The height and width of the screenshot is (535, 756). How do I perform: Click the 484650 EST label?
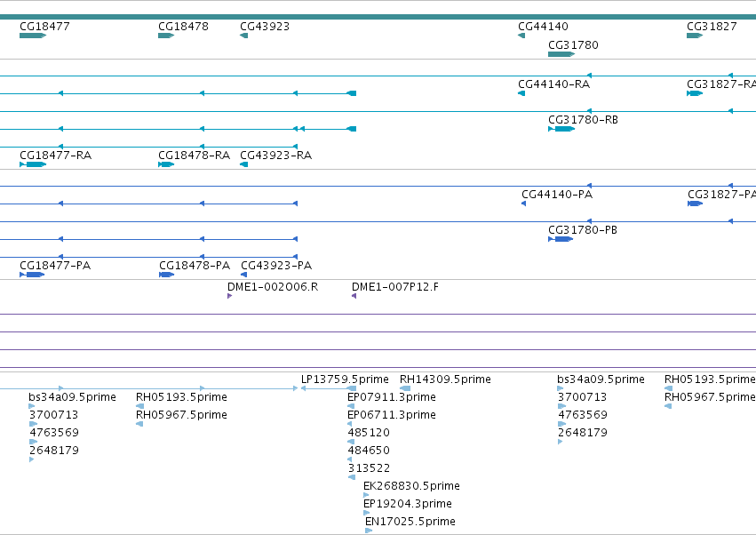coord(369,451)
